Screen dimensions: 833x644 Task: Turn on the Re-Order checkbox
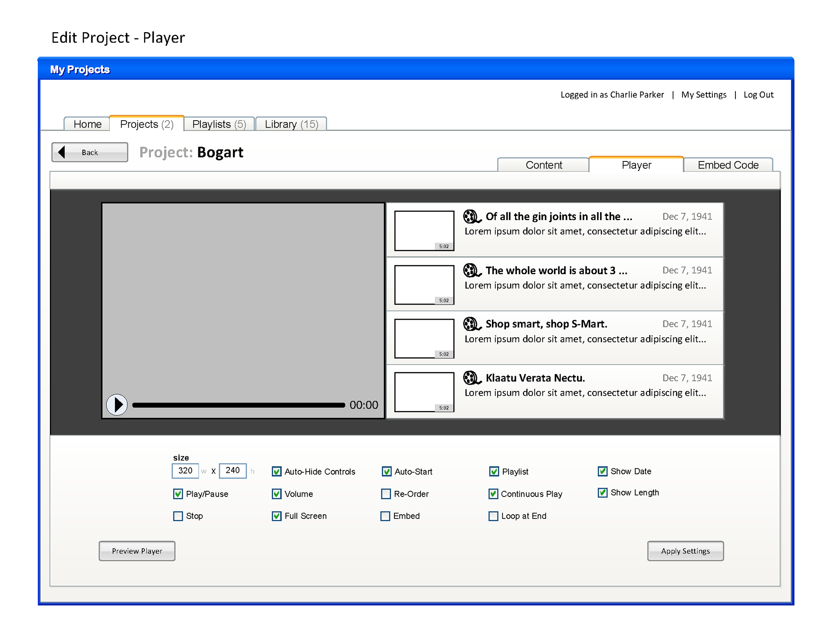[386, 494]
